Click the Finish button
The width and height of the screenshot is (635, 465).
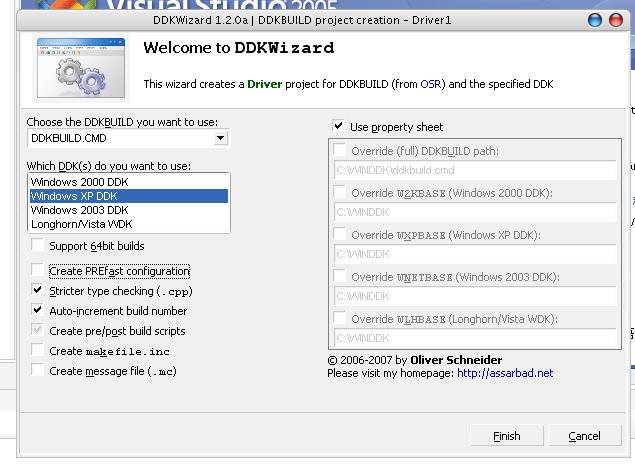click(x=507, y=436)
